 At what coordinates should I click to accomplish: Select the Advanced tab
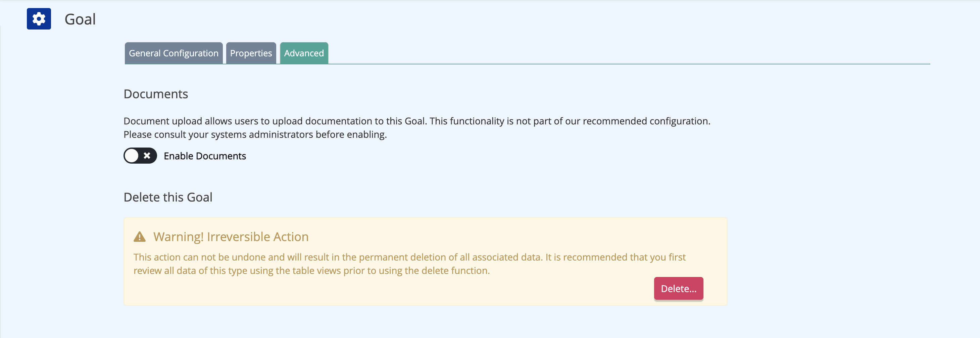point(304,53)
